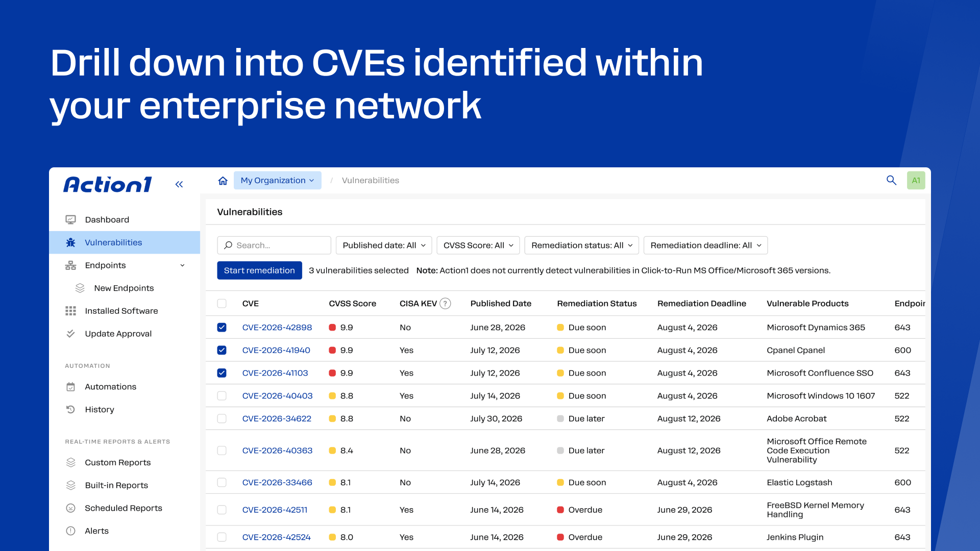Open the A1 user avatar menu
This screenshot has height=551, width=980.
pos(916,180)
